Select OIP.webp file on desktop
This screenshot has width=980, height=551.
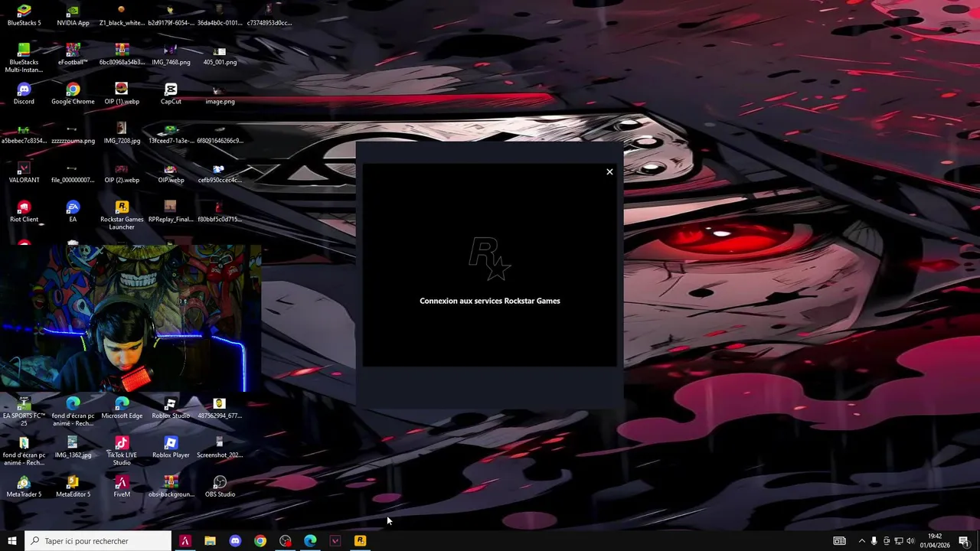[171, 173]
